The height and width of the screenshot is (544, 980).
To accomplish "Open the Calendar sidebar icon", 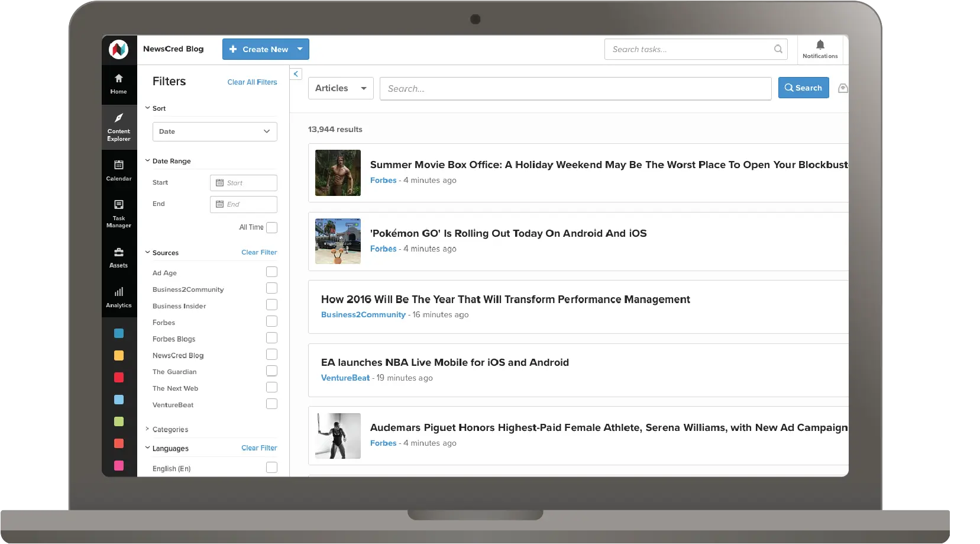I will point(118,165).
